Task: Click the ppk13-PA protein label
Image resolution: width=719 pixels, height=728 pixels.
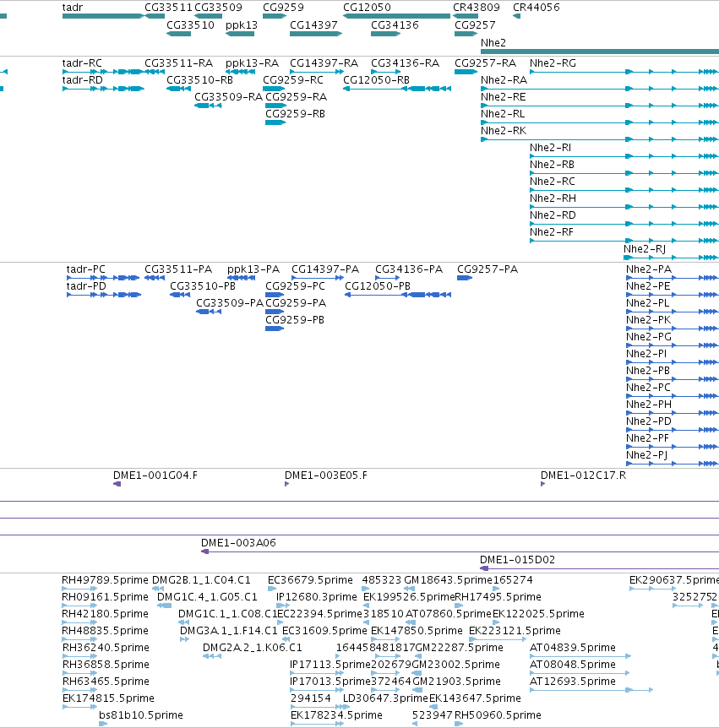Action: coord(253,269)
